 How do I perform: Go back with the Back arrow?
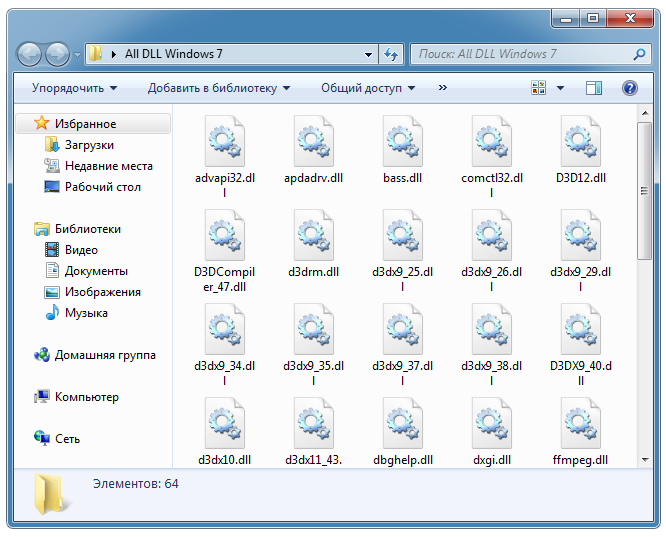[29, 54]
